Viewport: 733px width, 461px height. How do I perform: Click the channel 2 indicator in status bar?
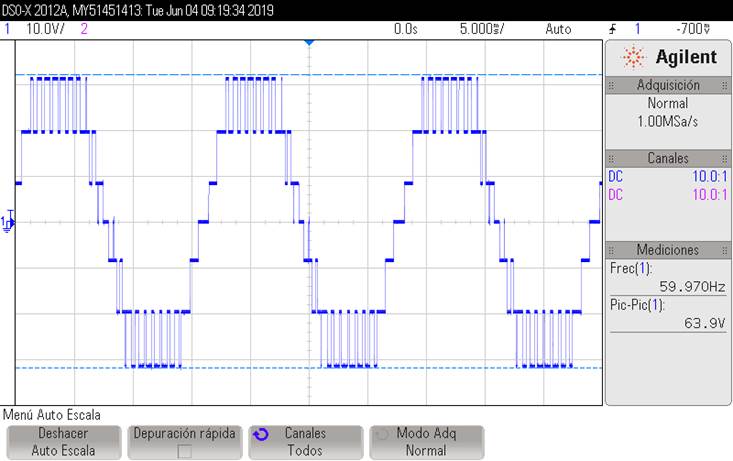pos(83,29)
